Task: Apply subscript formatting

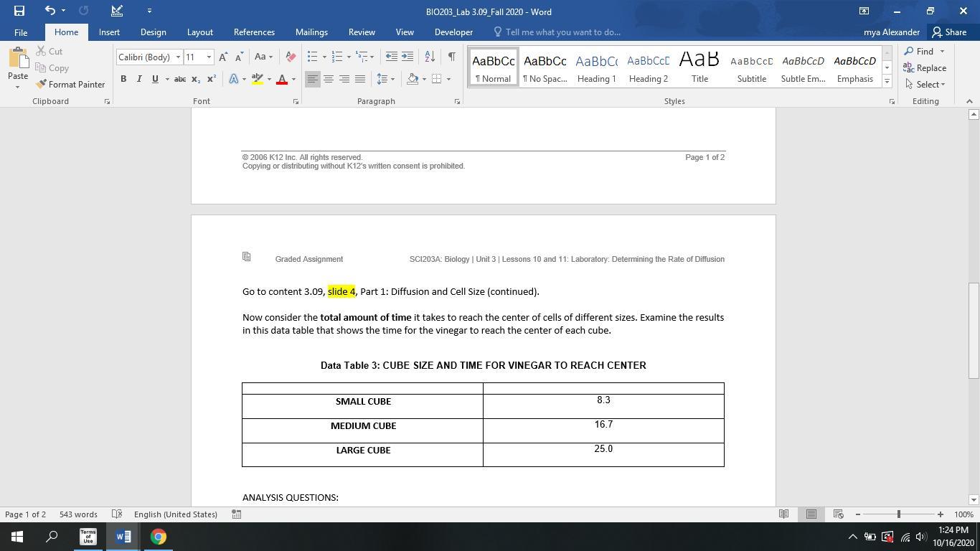Action: coord(195,79)
